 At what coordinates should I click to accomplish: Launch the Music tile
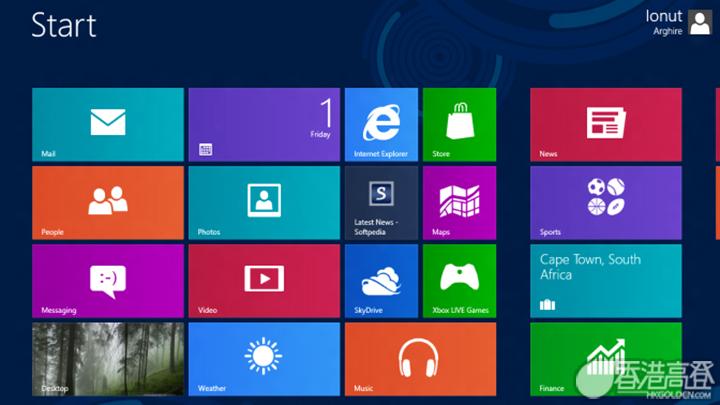click(x=420, y=358)
